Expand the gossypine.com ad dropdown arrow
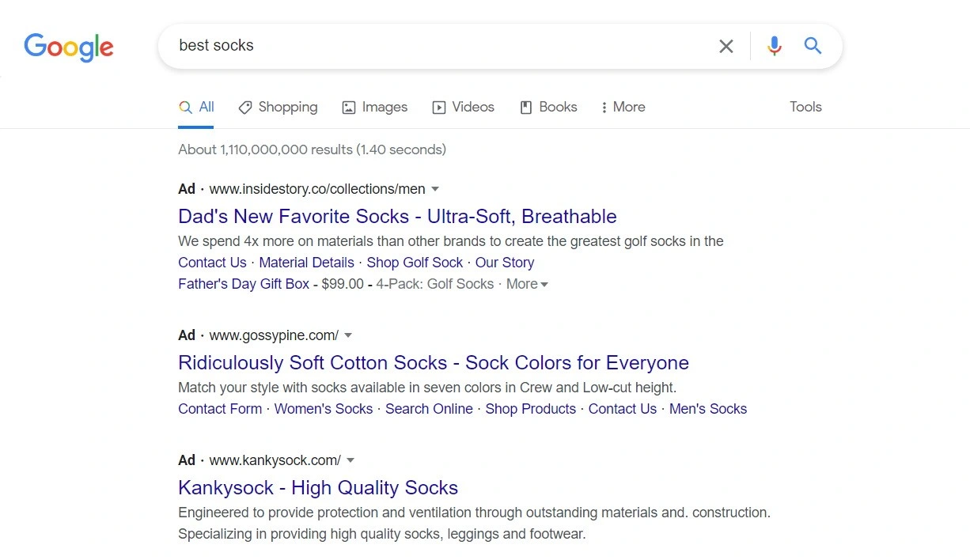Image resolution: width=970 pixels, height=560 pixels. [348, 335]
